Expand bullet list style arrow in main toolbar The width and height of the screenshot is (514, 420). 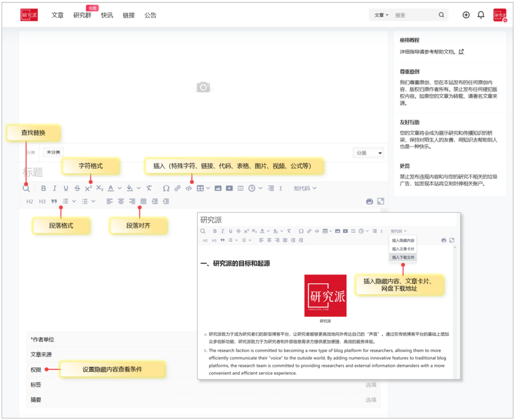(x=93, y=201)
